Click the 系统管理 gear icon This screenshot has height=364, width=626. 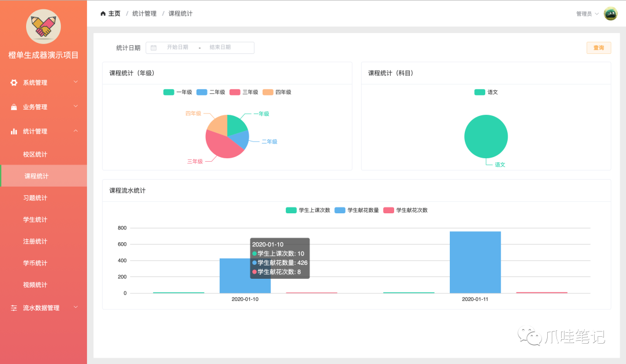click(14, 83)
